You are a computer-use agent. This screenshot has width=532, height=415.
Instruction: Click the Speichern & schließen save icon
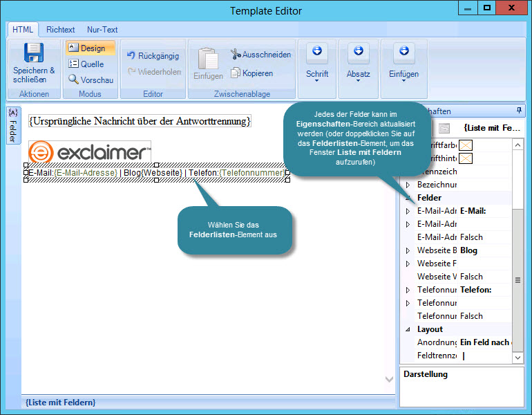point(33,53)
